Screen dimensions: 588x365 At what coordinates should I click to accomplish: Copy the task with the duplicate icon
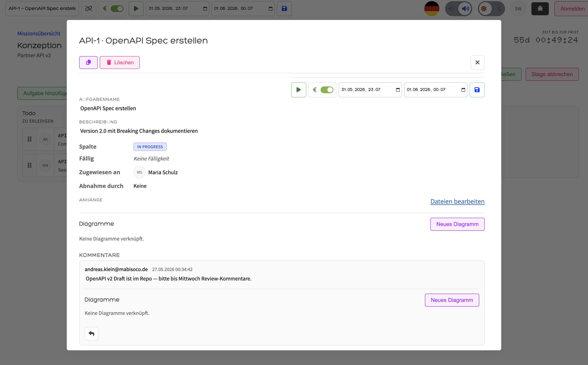88,63
